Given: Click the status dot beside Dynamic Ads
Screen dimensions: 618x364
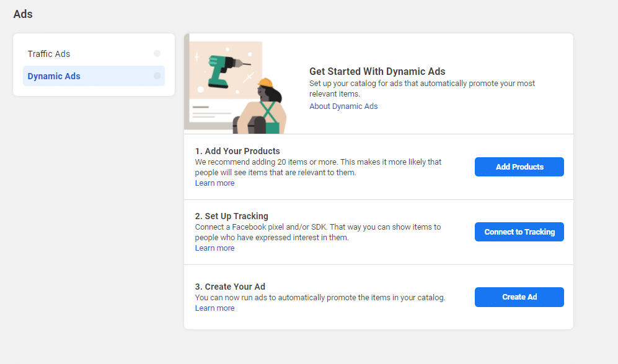Looking at the screenshot, I should 157,76.
